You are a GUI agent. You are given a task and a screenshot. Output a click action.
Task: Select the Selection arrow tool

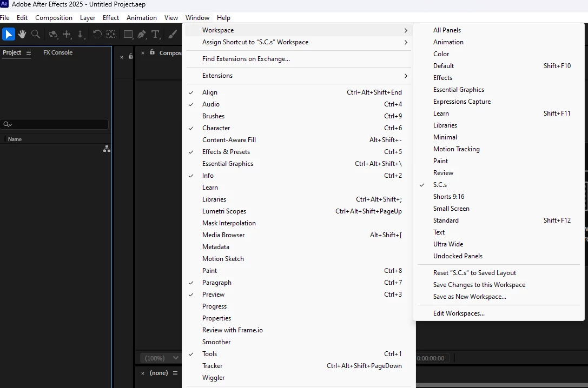click(x=8, y=34)
